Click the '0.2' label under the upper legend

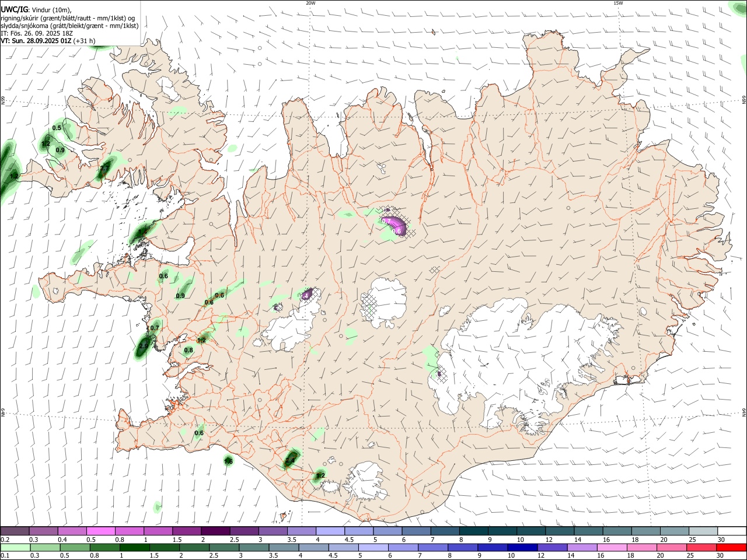[x=5, y=540]
